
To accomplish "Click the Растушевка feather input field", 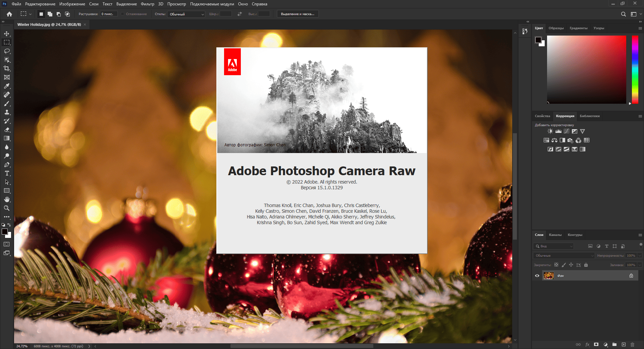I will coord(109,14).
